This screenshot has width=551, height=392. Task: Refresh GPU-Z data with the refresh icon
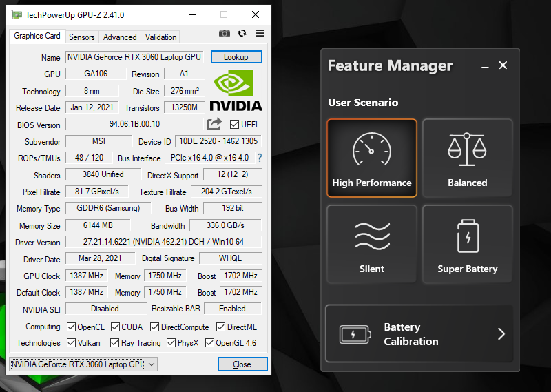(242, 33)
